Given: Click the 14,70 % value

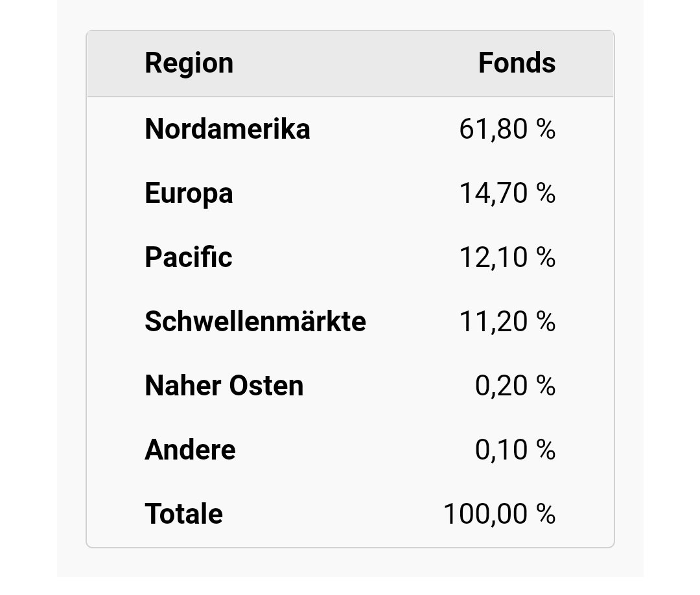Looking at the screenshot, I should [507, 193].
